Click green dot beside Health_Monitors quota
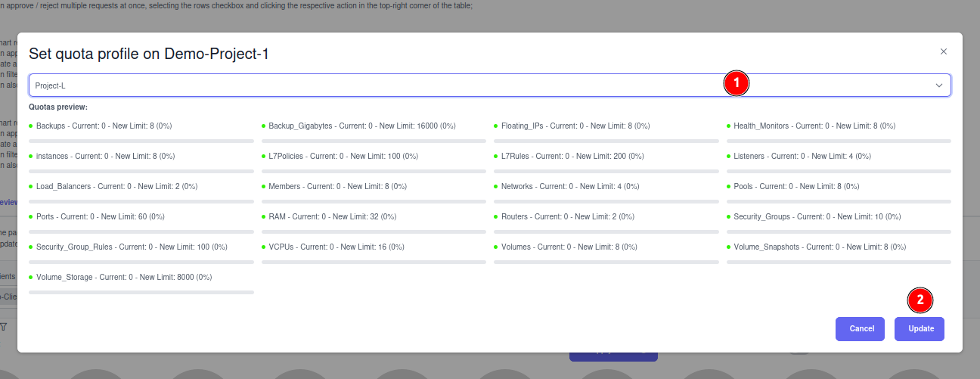This screenshot has width=980, height=379. pyautogui.click(x=729, y=126)
